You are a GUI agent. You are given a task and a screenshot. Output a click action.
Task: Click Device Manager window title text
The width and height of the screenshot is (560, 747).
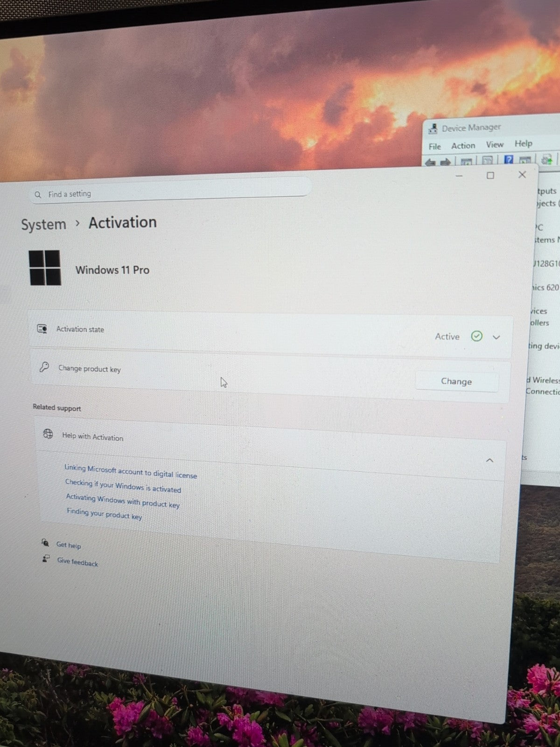click(x=471, y=127)
